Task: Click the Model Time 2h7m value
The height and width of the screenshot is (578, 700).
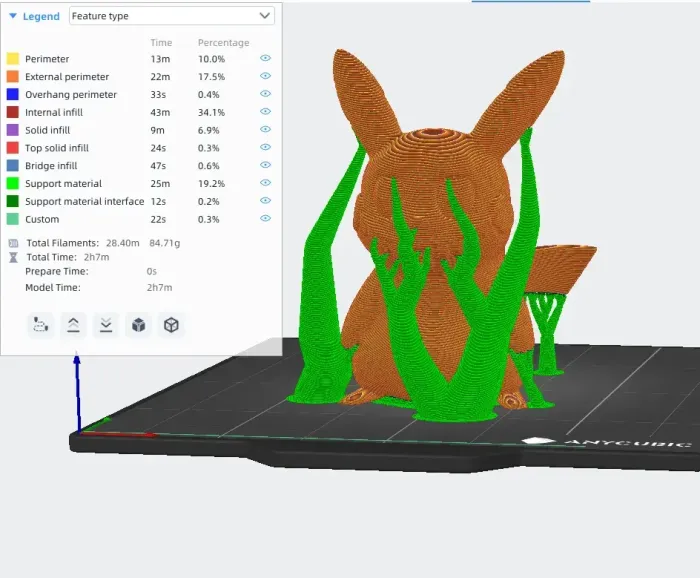Action: (x=159, y=287)
